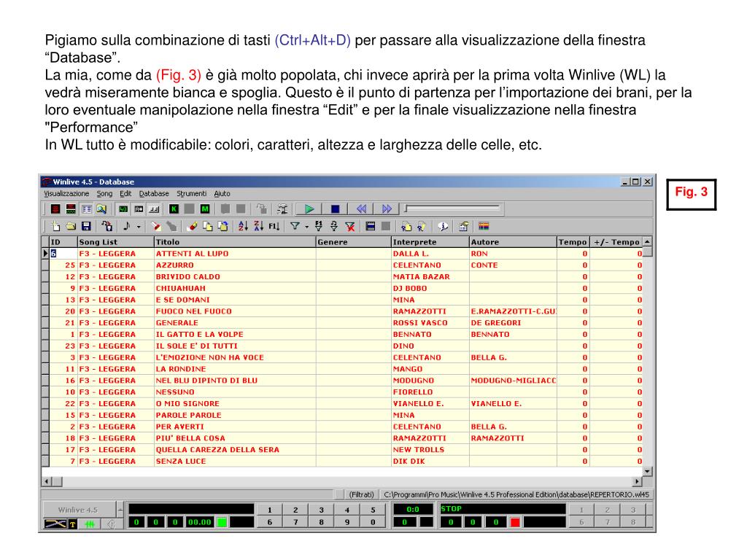Click the mixer/antenna icon before Play
This screenshot has width=747, height=560.
[x=283, y=209]
